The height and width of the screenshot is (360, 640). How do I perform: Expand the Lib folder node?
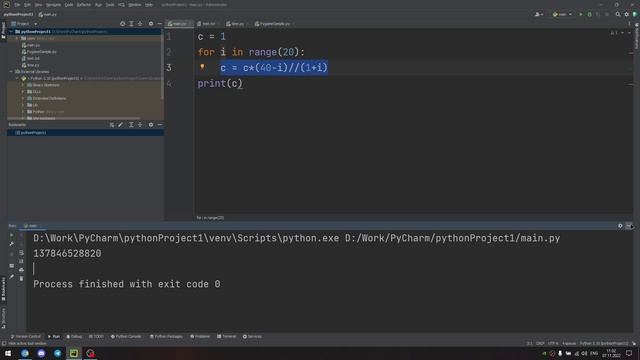click(23, 105)
